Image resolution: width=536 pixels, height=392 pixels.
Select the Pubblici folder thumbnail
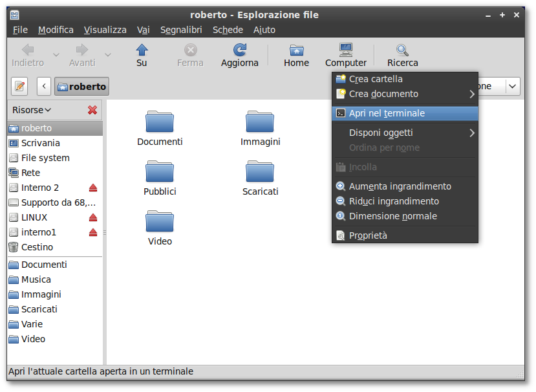pyautogui.click(x=160, y=171)
